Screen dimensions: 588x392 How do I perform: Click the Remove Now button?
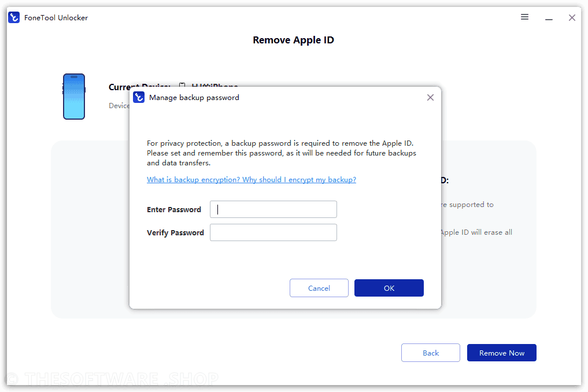tap(502, 353)
